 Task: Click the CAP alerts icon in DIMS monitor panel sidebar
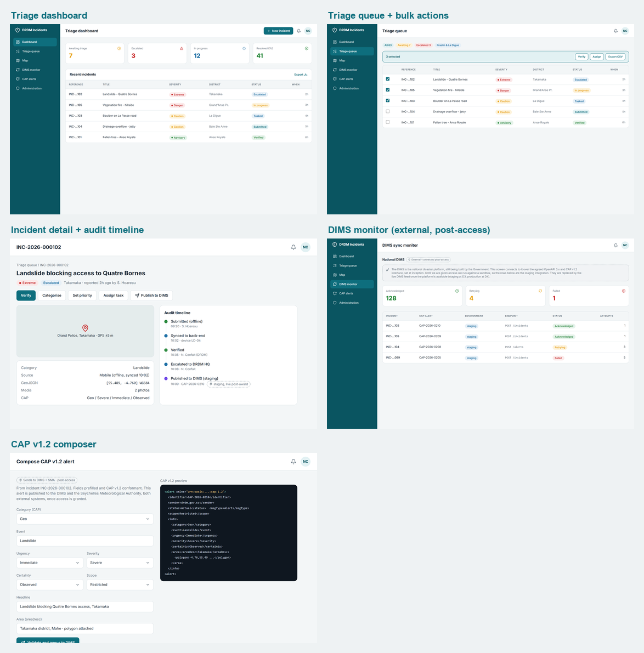335,293
